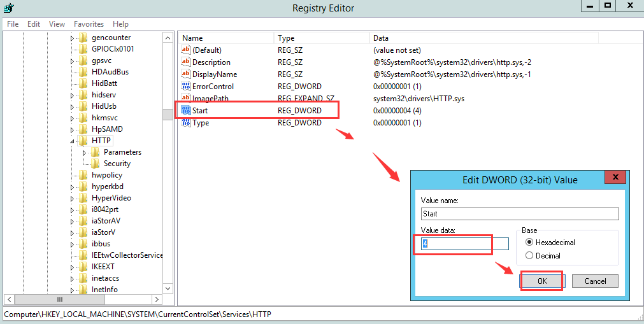Select the ImagePath string value icon

tap(186, 99)
